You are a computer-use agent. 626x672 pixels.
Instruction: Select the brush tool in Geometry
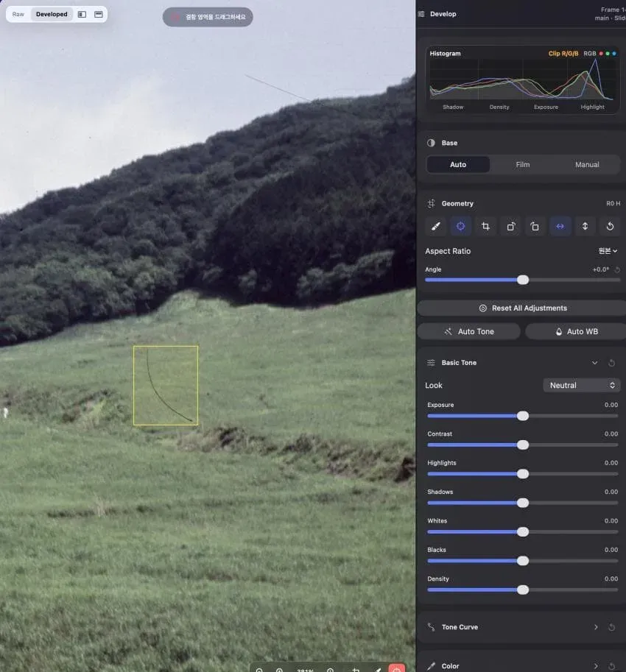tap(436, 226)
